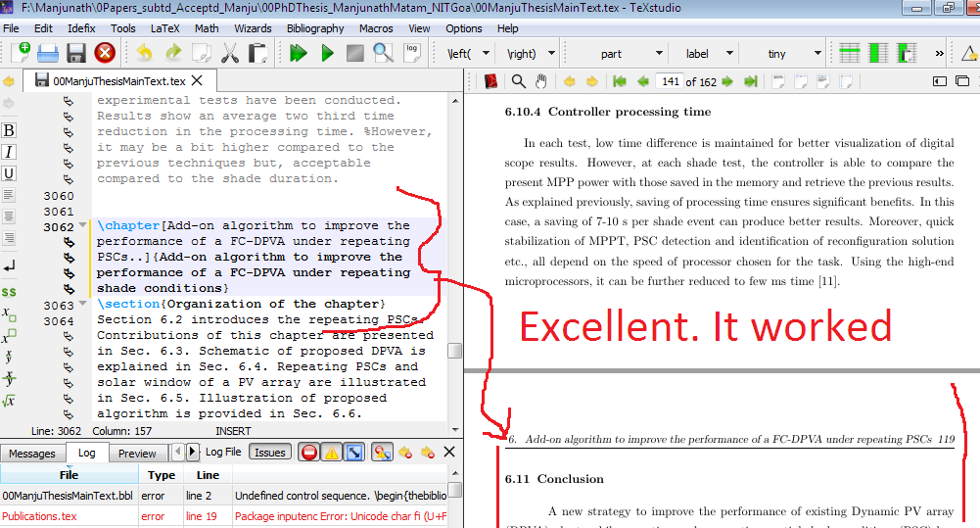The width and height of the screenshot is (980, 528).
Task: Close the bottom log panel
Action: pyautogui.click(x=448, y=452)
